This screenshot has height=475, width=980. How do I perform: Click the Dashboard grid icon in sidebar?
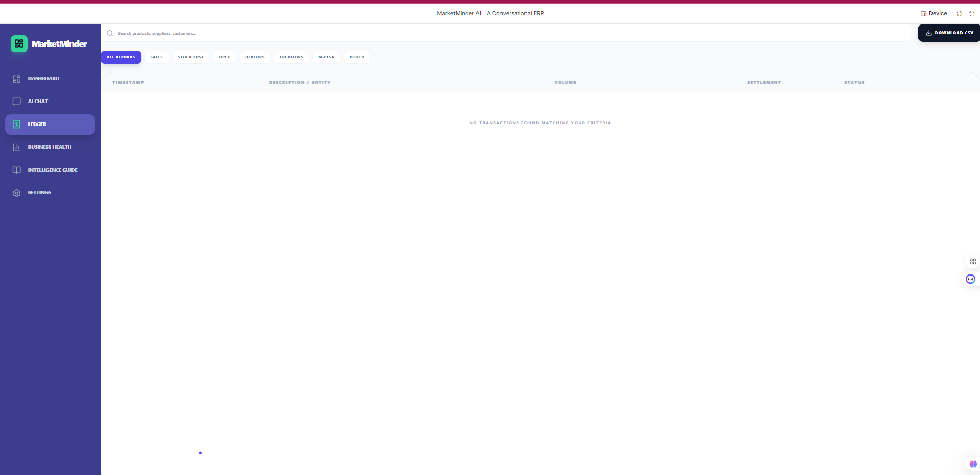[17, 79]
